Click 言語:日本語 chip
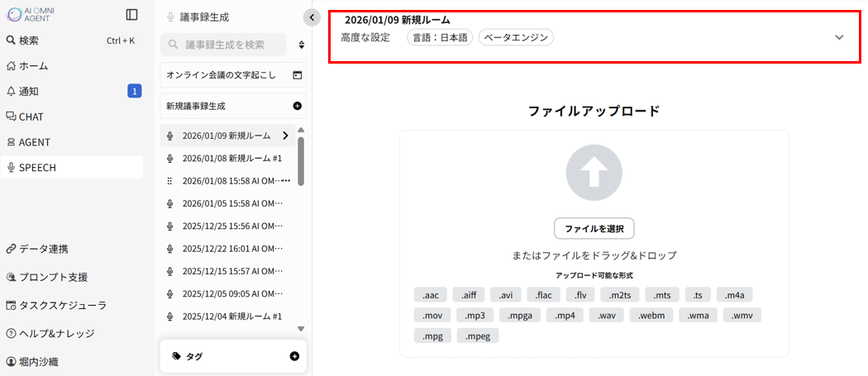The width and height of the screenshot is (868, 376). pos(440,38)
